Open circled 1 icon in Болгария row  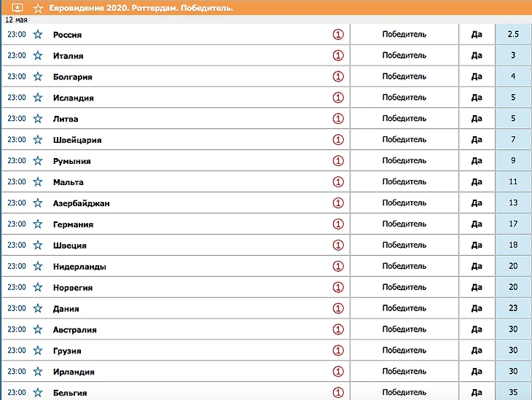pyautogui.click(x=338, y=77)
